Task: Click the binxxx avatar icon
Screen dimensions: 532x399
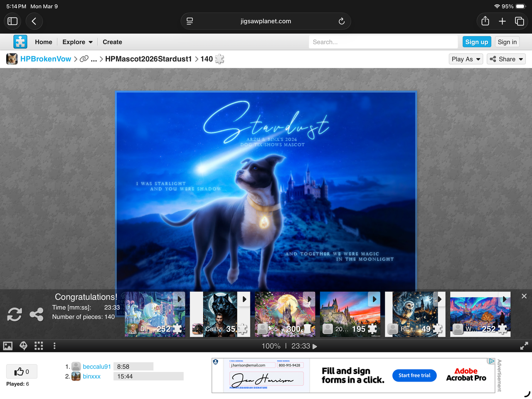Action: [x=76, y=376]
